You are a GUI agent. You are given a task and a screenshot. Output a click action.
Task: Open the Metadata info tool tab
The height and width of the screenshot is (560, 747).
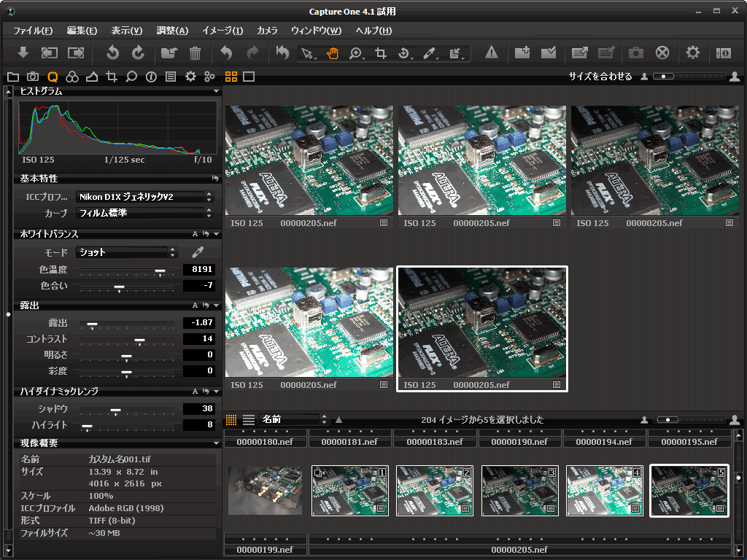click(x=151, y=77)
